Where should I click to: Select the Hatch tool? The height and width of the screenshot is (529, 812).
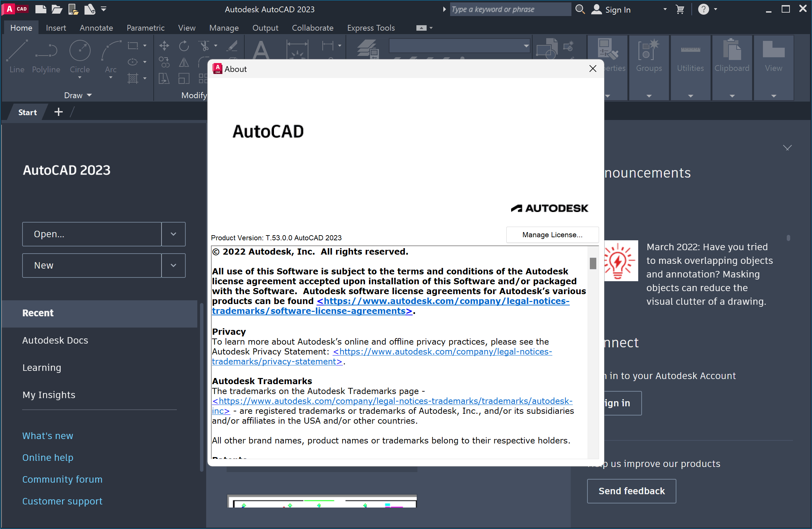133,78
